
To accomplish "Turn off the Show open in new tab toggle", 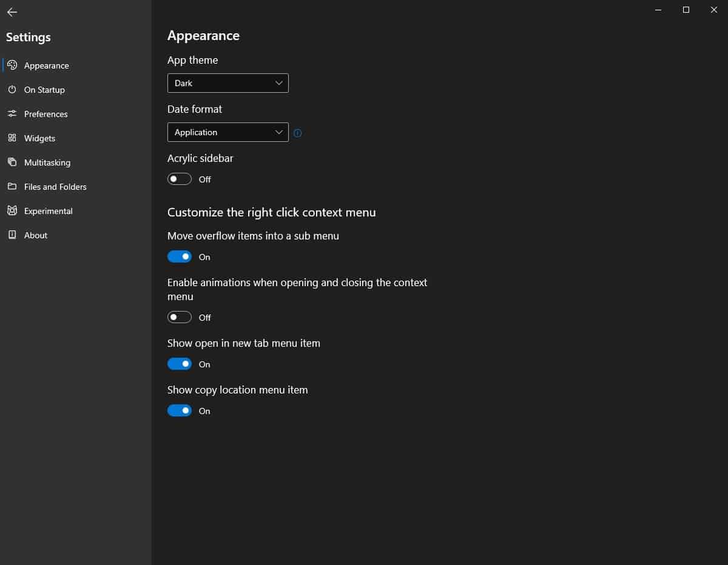I will tap(180, 364).
